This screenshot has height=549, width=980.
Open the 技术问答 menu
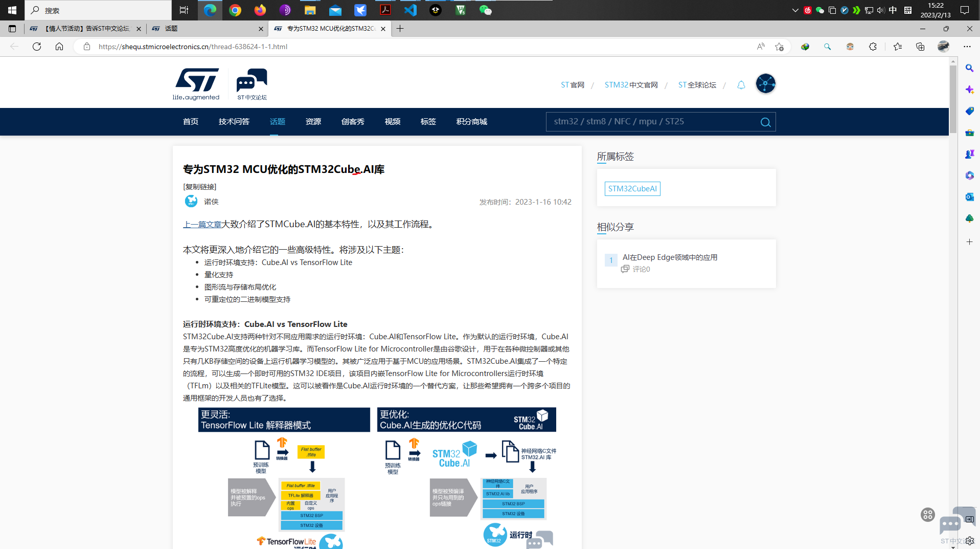[x=234, y=122]
